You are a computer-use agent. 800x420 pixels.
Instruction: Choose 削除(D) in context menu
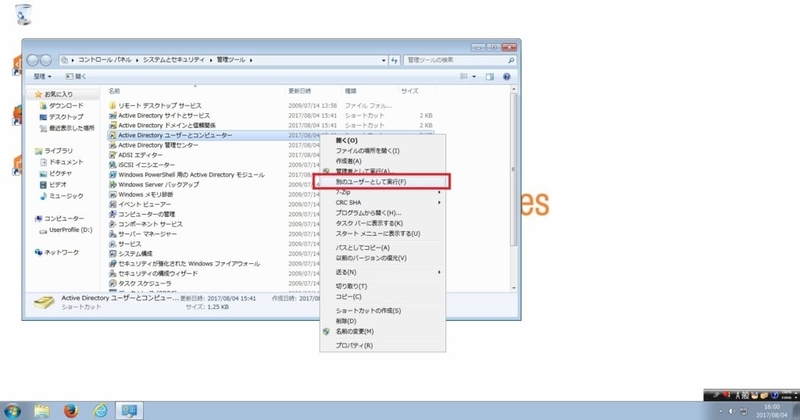pos(383,321)
